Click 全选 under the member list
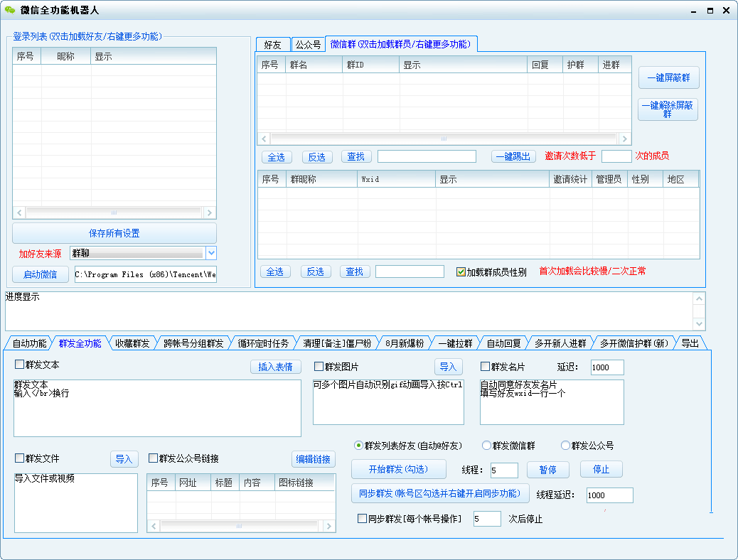The height and width of the screenshot is (560, 738). (x=275, y=271)
